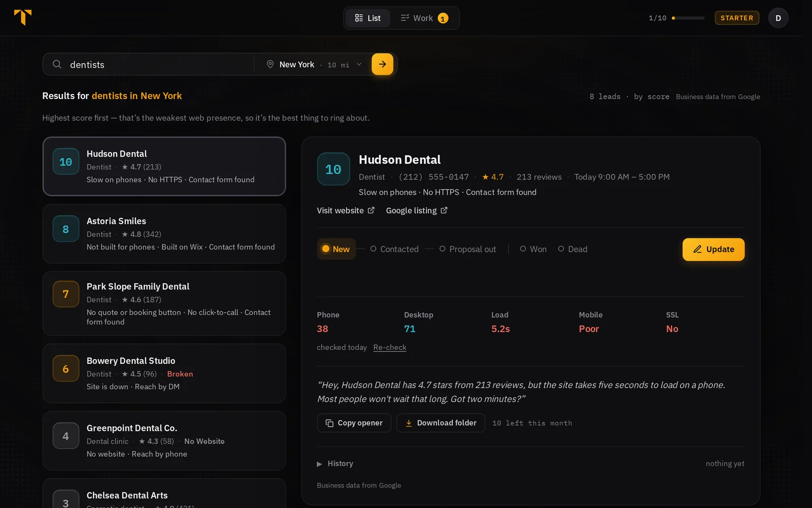Open user avatar D menu
Screen dimensions: 812x508
(x=778, y=18)
